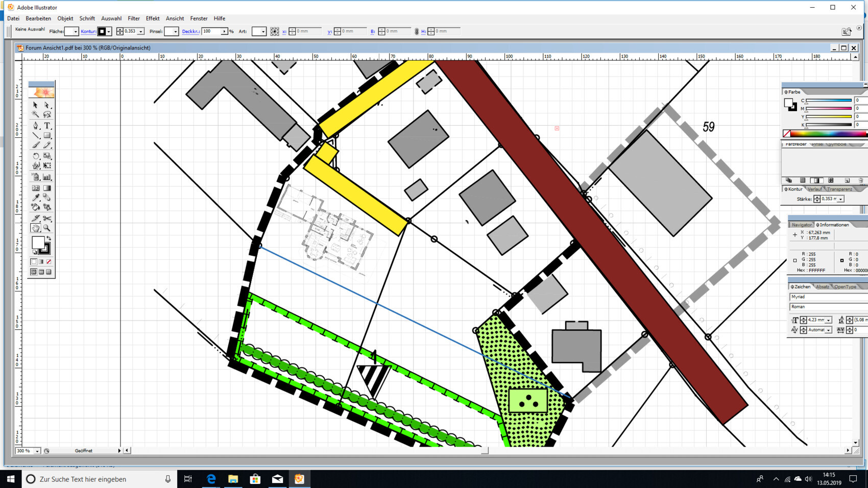Open the zoom percentage dropdown at bottom left

point(36,451)
